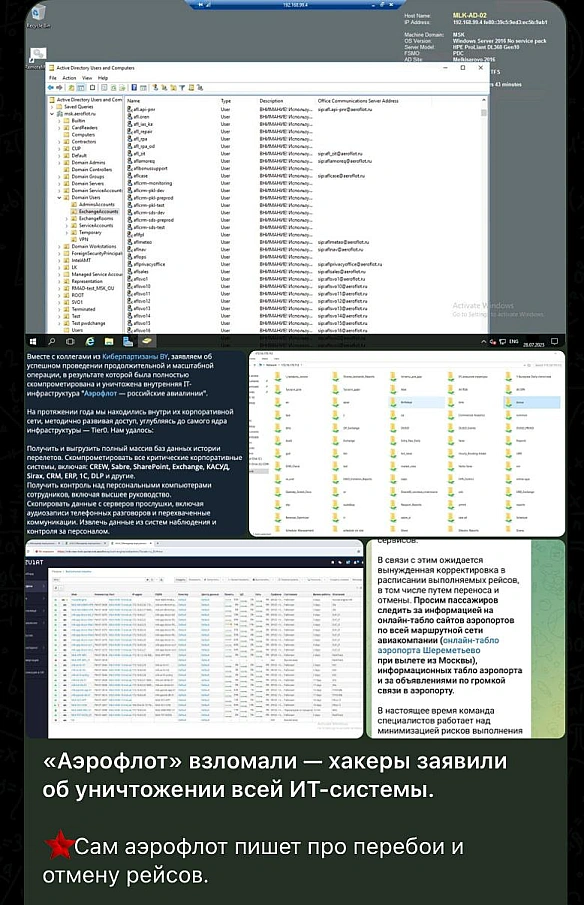Click the Refresh toolbar icon
Viewport: 584px width, 905px height.
pyautogui.click(x=114, y=88)
